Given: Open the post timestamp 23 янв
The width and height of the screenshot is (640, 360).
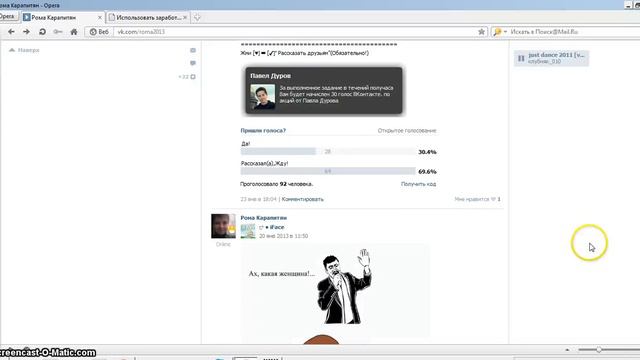Looking at the screenshot, I should click(x=258, y=199).
